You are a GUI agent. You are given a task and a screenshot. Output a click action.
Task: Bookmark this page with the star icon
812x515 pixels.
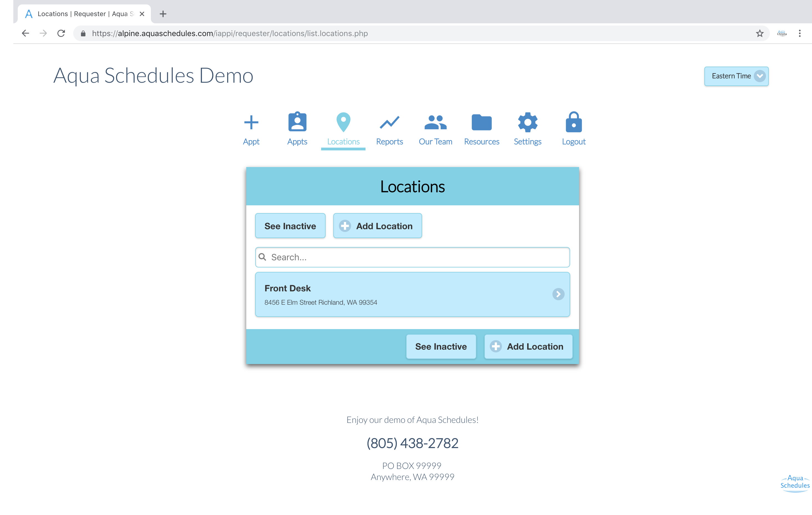[x=759, y=33]
